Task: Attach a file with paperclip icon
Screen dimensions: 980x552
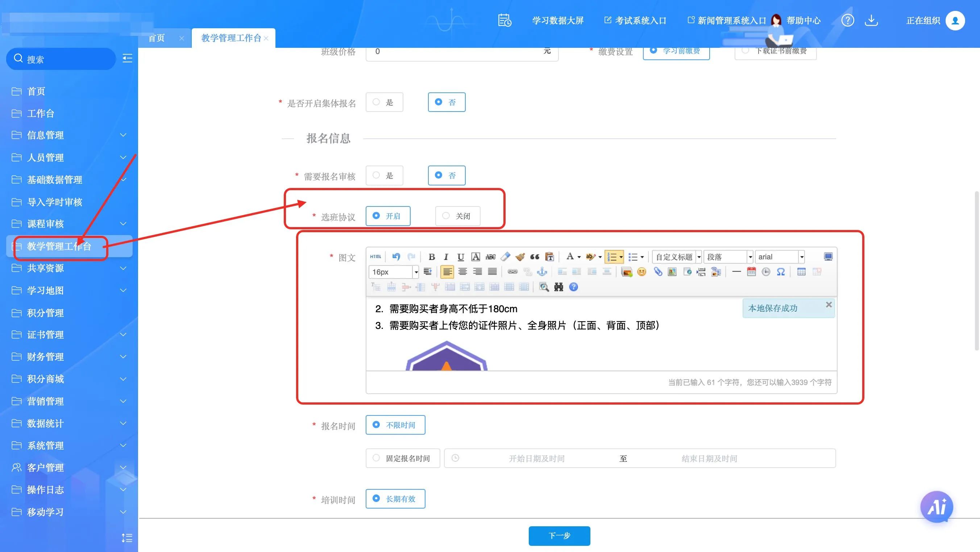Action: pyautogui.click(x=658, y=271)
